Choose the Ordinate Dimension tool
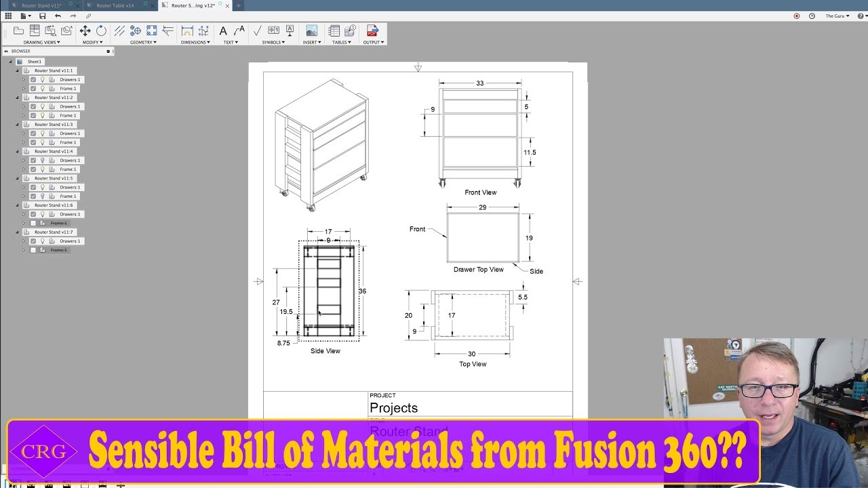868x488 pixels. [x=203, y=30]
